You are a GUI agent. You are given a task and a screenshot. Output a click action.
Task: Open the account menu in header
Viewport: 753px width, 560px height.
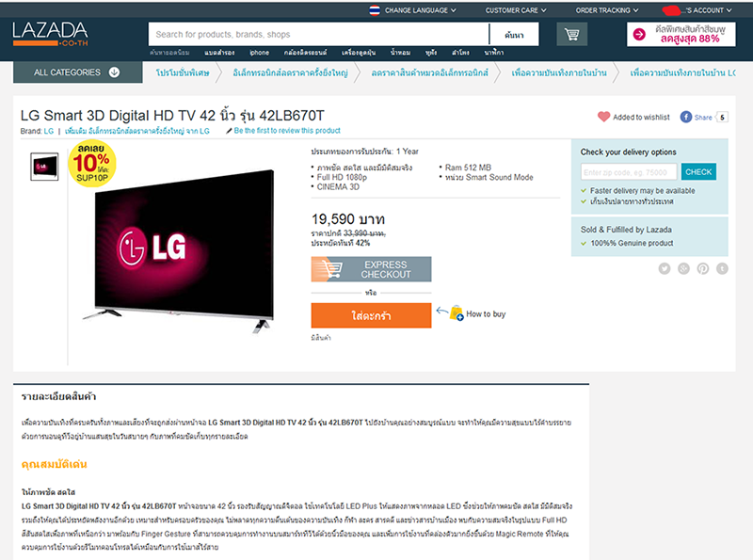(697, 10)
